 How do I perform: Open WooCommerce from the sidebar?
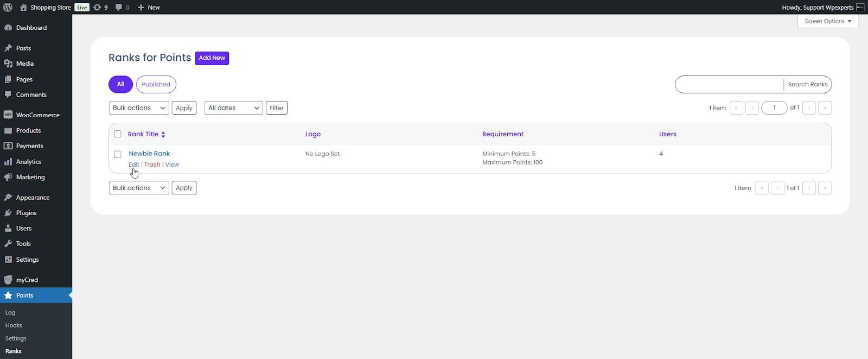pyautogui.click(x=37, y=115)
